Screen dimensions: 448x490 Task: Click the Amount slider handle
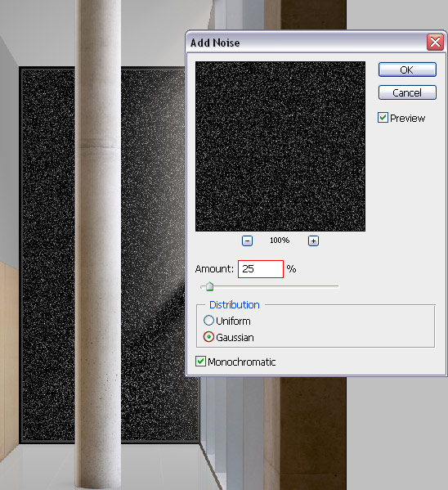[x=209, y=286]
